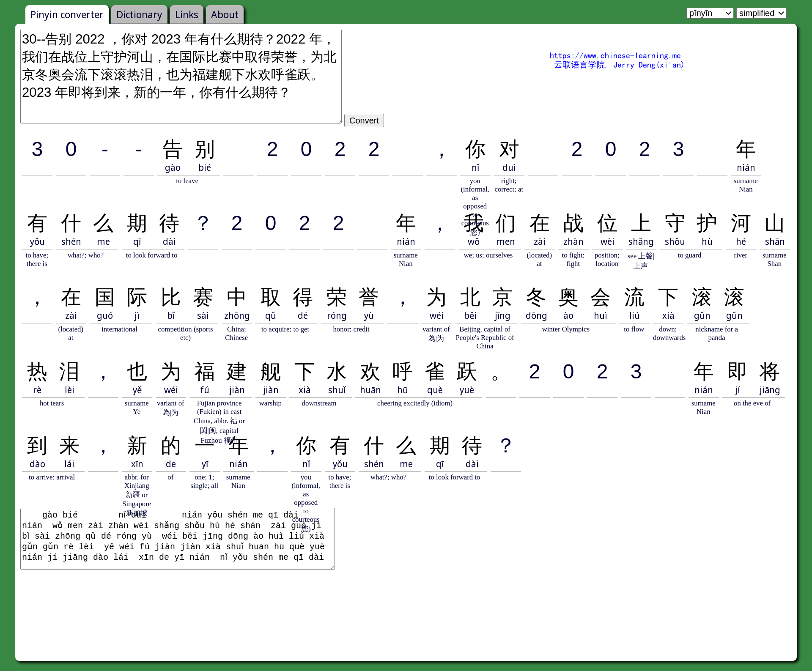This screenshot has width=812, height=671.
Task: Click the definition 'cheering excitedly (idiom)'
Action: pyautogui.click(x=415, y=403)
